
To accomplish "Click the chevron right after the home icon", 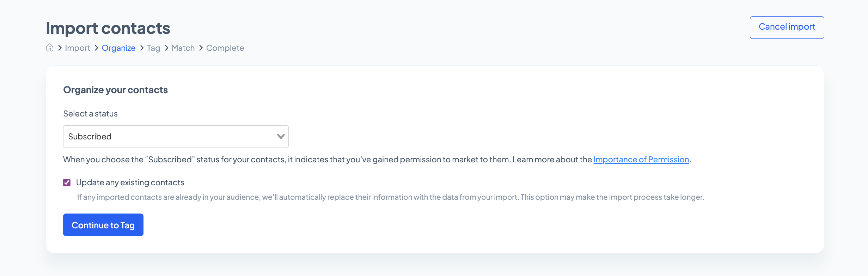I will 60,48.
